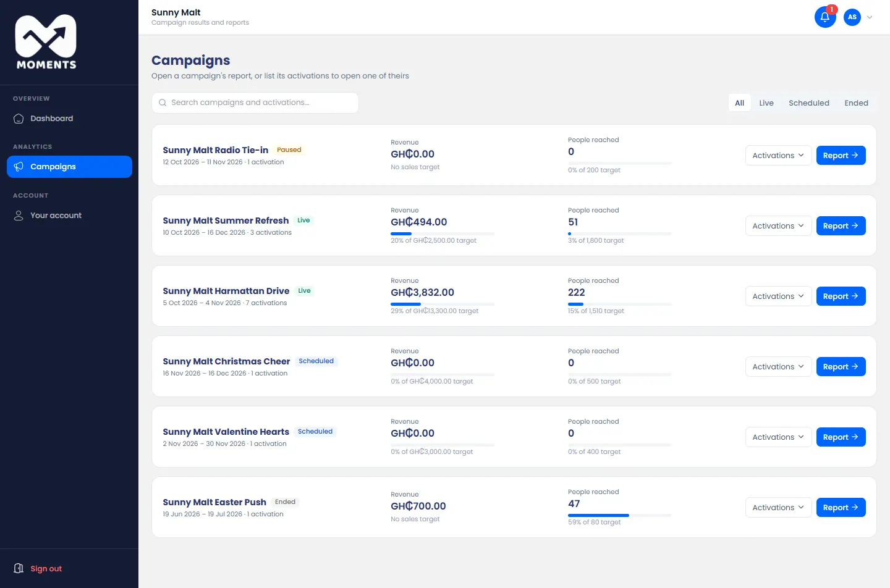This screenshot has height=588, width=890.
Task: Click Sunny Malt Harmattan Drive title
Action: pyautogui.click(x=226, y=291)
